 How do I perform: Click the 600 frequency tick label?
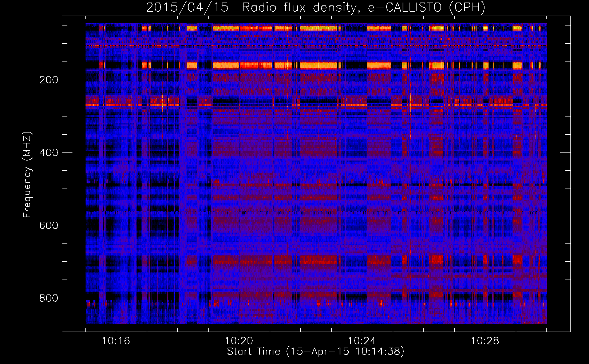tap(49, 225)
